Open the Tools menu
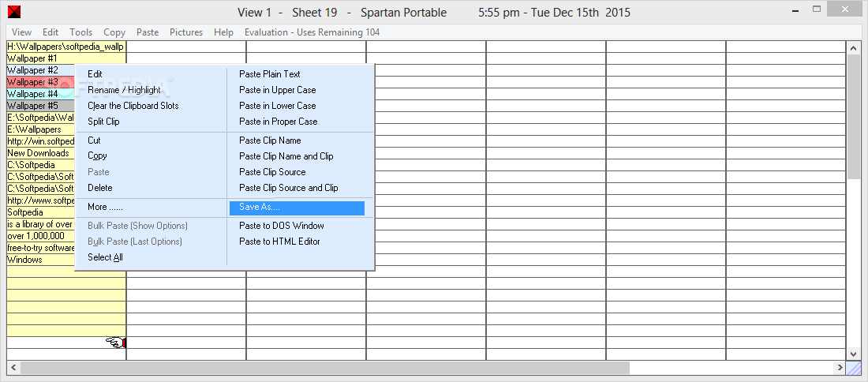 coord(80,32)
